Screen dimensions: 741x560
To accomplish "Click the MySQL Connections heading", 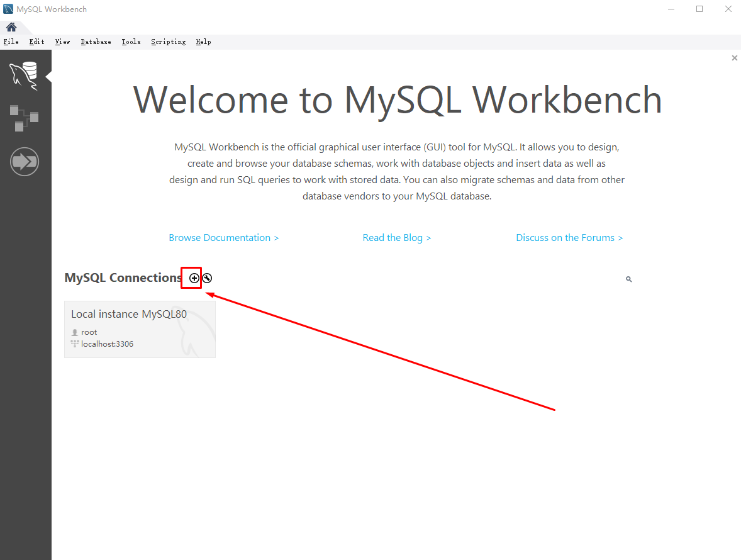I will pos(123,278).
